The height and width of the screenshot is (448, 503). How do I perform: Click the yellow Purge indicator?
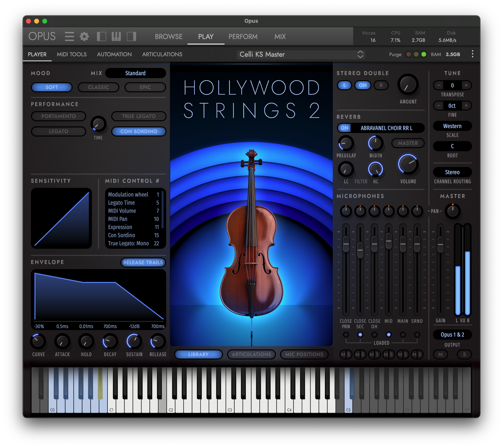click(x=416, y=54)
